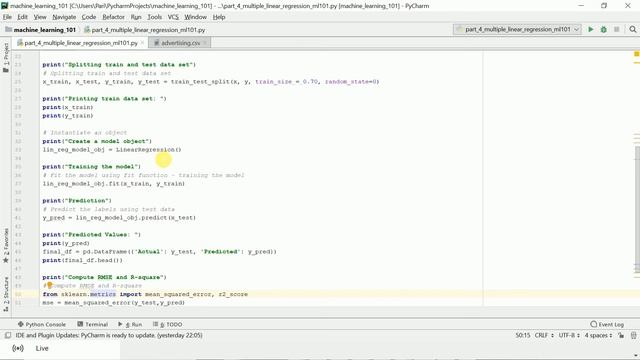Click the tool windows quick-access status bar icon

point(7,336)
